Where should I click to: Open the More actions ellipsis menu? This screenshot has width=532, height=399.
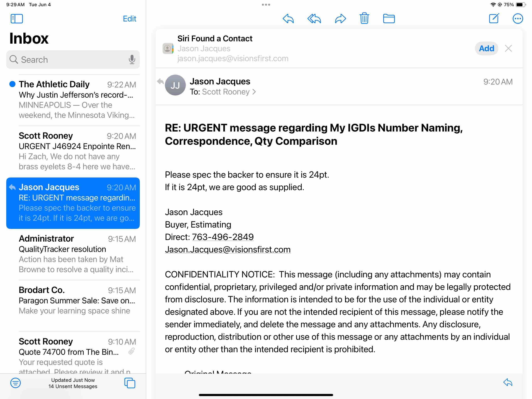(518, 19)
